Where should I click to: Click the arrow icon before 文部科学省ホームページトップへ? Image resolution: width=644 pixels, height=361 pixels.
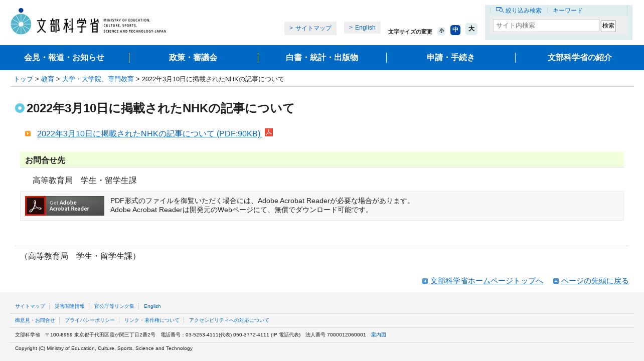[425, 281]
